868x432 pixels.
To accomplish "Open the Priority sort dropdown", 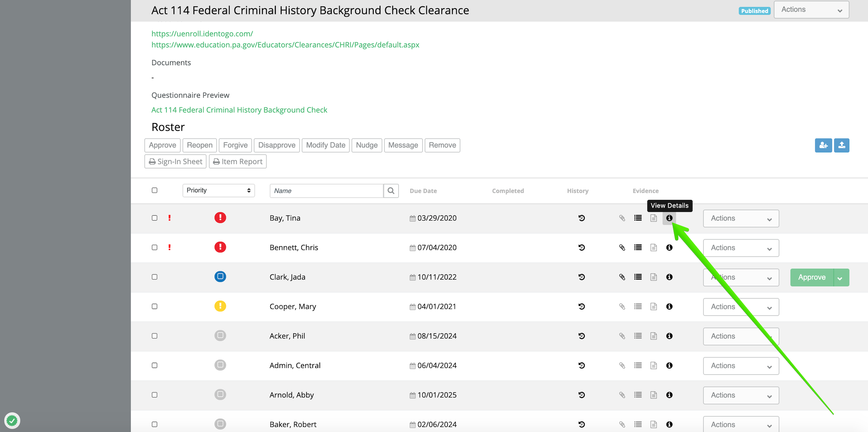I will 219,191.
